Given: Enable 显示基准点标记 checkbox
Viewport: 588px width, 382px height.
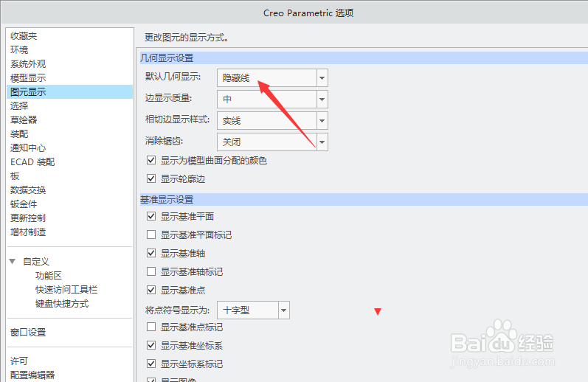Looking at the screenshot, I should click(x=151, y=327).
